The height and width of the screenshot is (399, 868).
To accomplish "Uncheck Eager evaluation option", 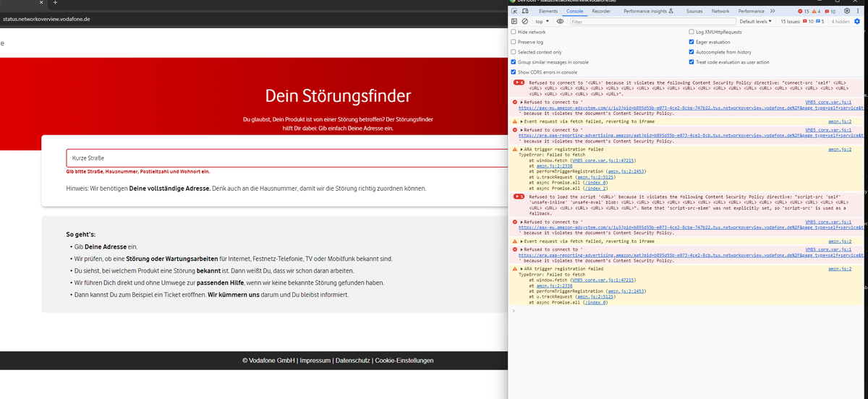I will point(692,42).
